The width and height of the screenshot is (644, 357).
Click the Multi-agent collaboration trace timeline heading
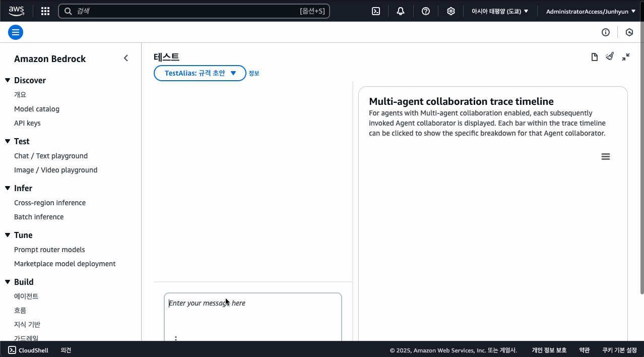point(461,101)
